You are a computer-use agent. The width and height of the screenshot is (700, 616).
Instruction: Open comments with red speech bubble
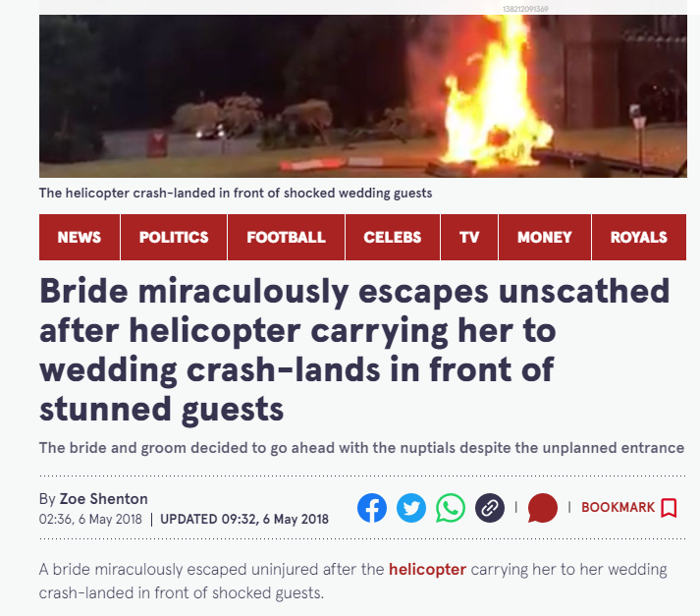542,508
